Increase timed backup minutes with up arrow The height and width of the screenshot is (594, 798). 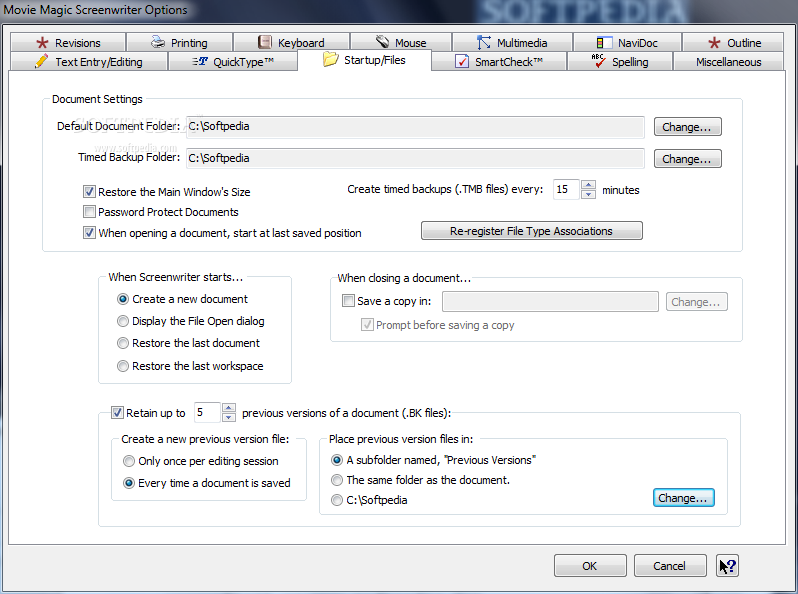click(588, 185)
